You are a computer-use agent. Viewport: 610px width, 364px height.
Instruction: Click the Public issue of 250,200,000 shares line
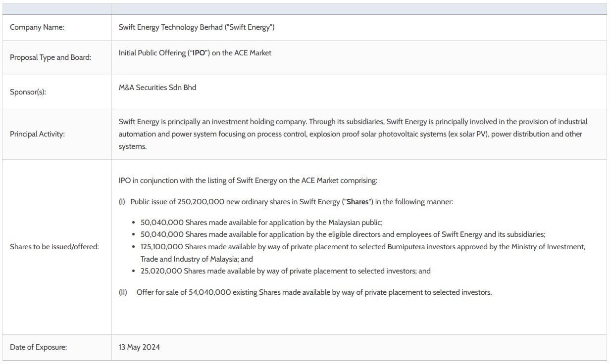point(286,202)
